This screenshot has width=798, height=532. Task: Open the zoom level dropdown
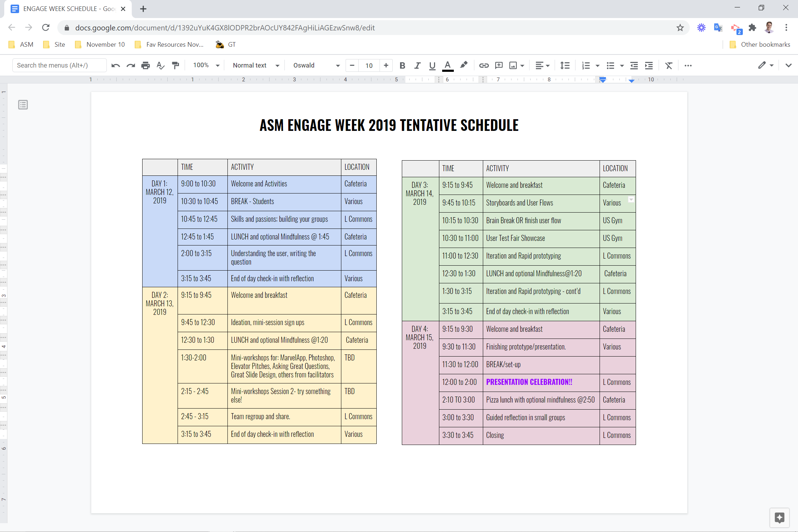[205, 65]
